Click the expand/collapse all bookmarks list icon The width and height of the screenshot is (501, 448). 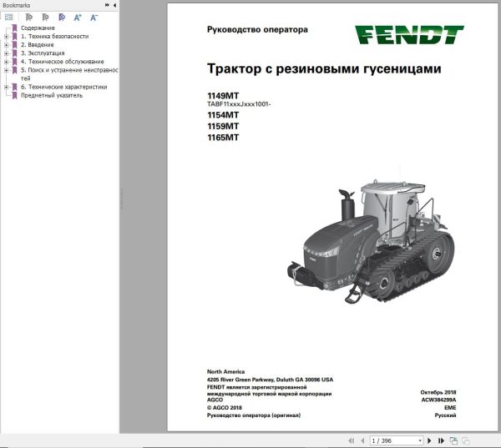(x=9, y=18)
